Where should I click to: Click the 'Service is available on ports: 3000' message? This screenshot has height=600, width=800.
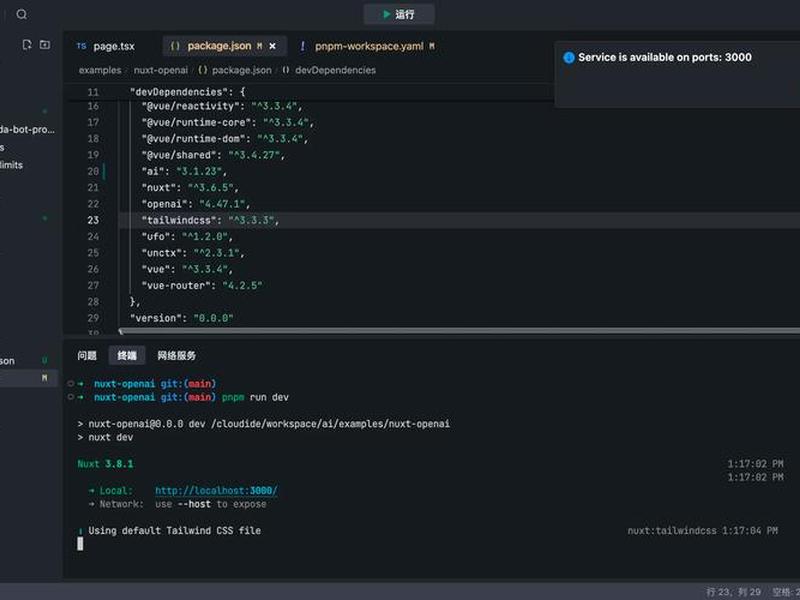pyautogui.click(x=664, y=57)
